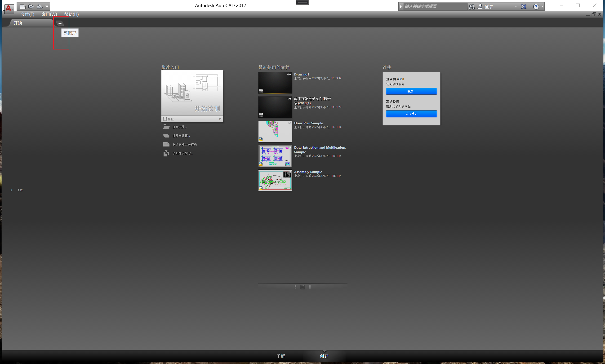The width and height of the screenshot is (605, 364).
Task: Click the binoculars search icon
Action: point(472,7)
